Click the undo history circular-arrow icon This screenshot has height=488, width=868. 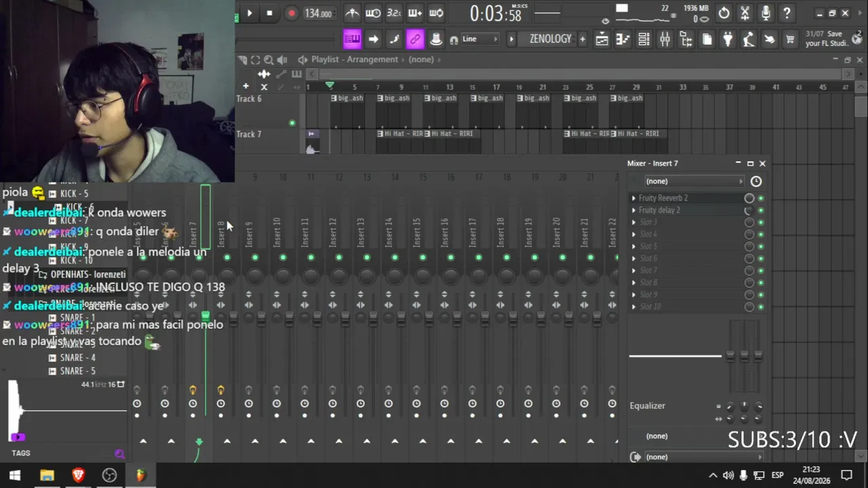724,13
